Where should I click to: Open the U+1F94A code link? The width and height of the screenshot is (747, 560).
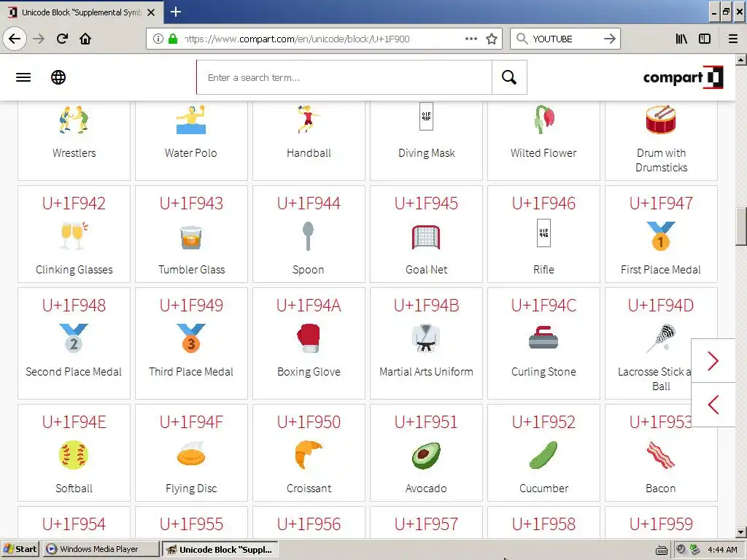click(x=309, y=306)
